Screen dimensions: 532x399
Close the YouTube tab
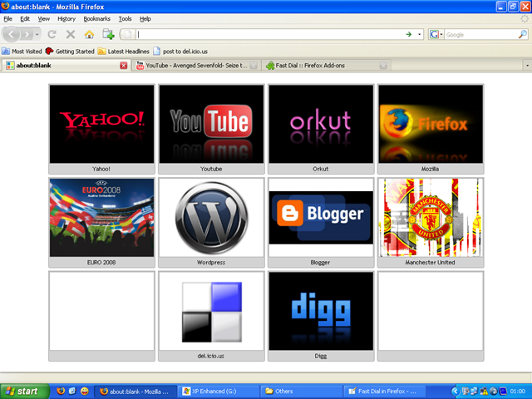[x=254, y=66]
